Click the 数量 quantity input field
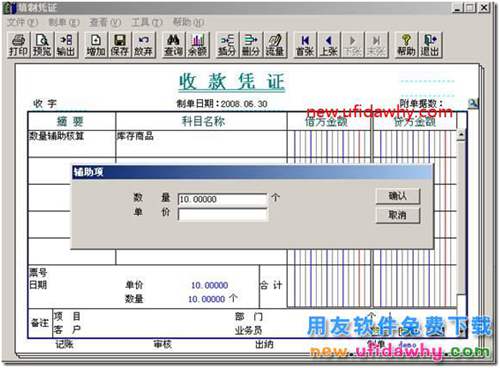The image size is (500, 368). (222, 199)
